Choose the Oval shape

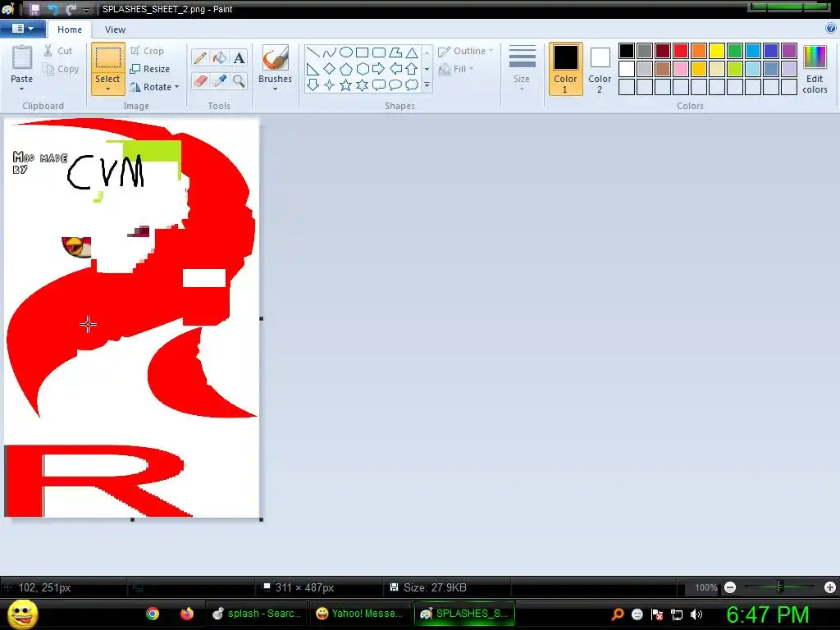click(x=346, y=52)
